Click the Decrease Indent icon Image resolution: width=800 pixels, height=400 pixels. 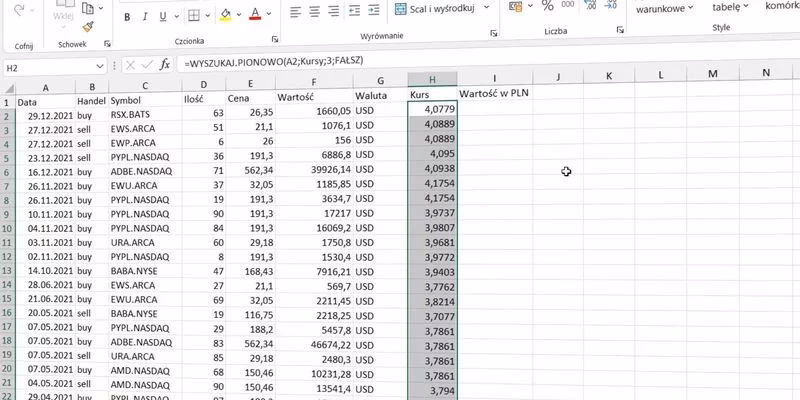point(354,10)
